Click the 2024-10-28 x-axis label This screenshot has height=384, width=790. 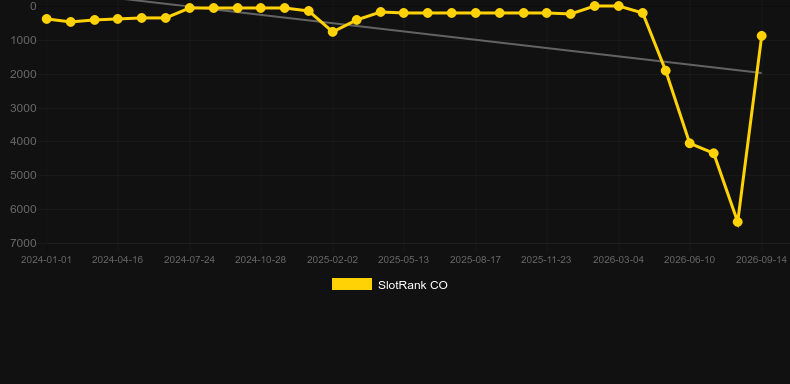pyautogui.click(x=260, y=260)
